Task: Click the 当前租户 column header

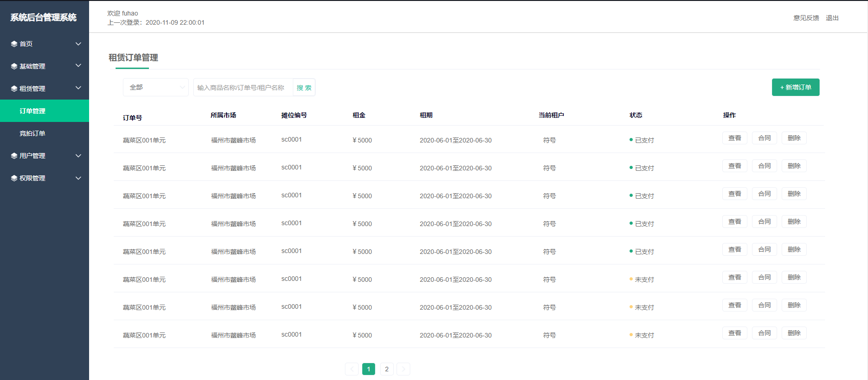Action: (x=551, y=115)
